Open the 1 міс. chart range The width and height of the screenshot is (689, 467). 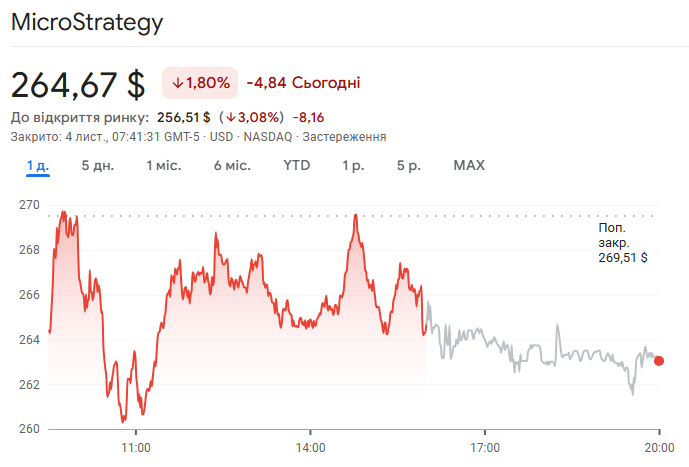tap(163, 165)
